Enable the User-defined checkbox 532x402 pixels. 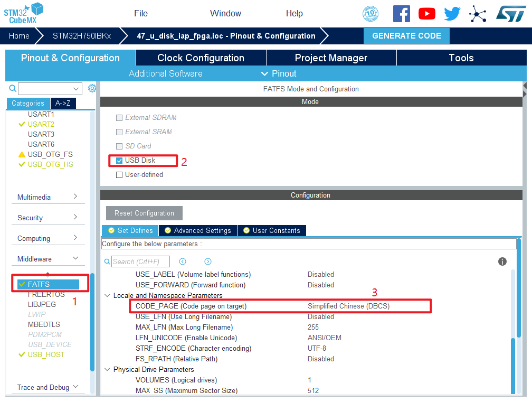[119, 175]
